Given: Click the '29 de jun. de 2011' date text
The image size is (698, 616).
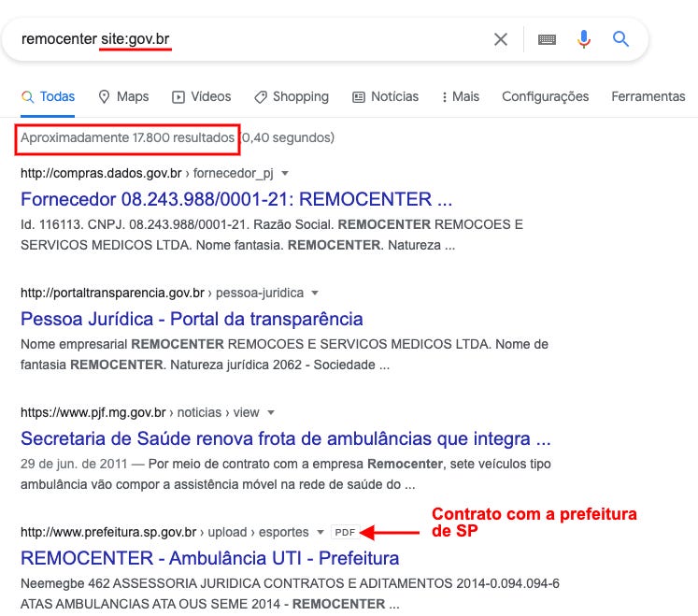Looking at the screenshot, I should [x=74, y=464].
